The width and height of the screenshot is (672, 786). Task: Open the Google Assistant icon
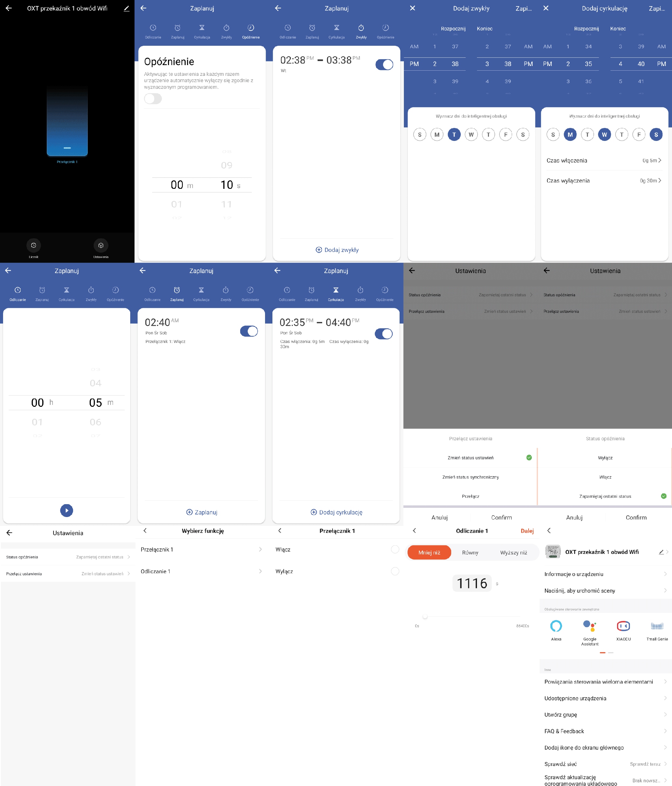pos(590,626)
